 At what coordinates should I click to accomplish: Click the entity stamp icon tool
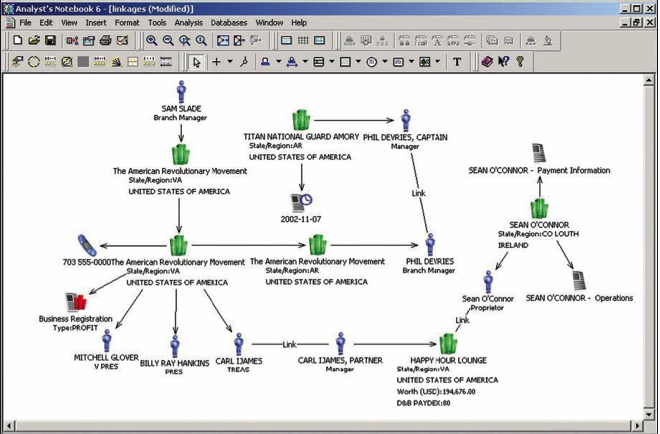265,62
